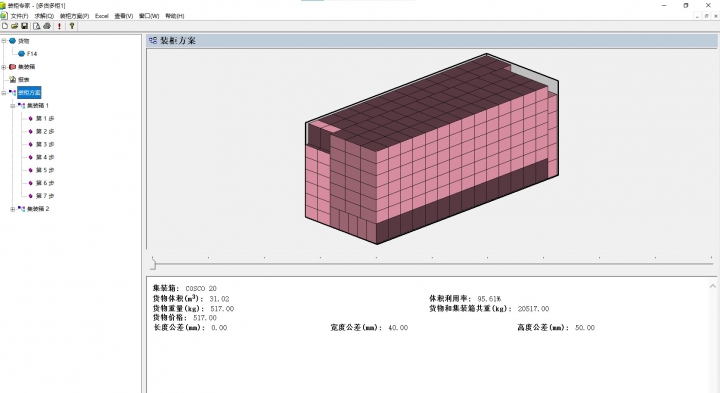Select the highlighted 装柜方案 tree item
This screenshot has height=393, width=720.
(29, 92)
